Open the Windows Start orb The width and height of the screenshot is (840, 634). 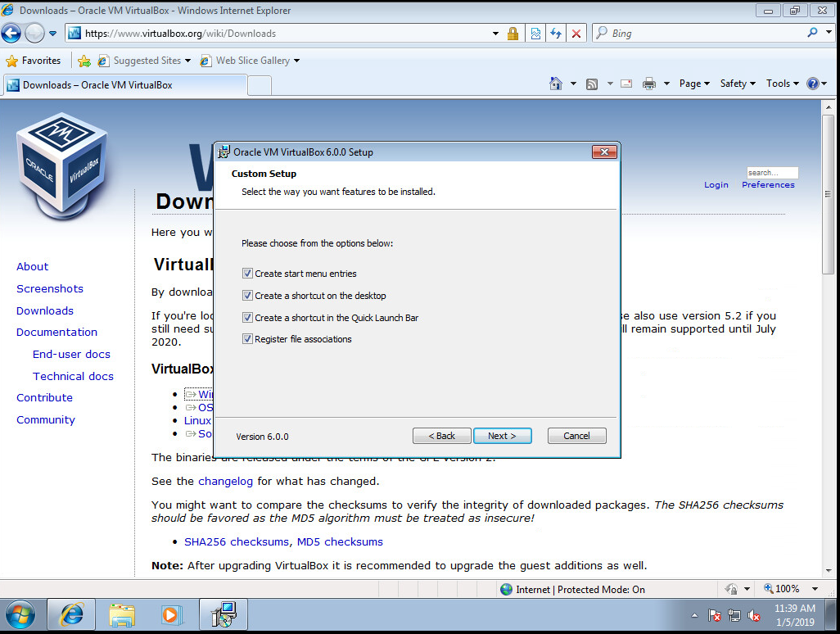(20, 614)
